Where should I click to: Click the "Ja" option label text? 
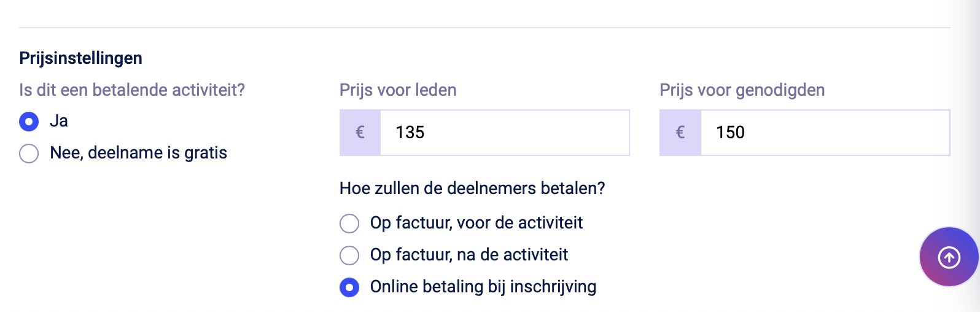click(x=59, y=121)
